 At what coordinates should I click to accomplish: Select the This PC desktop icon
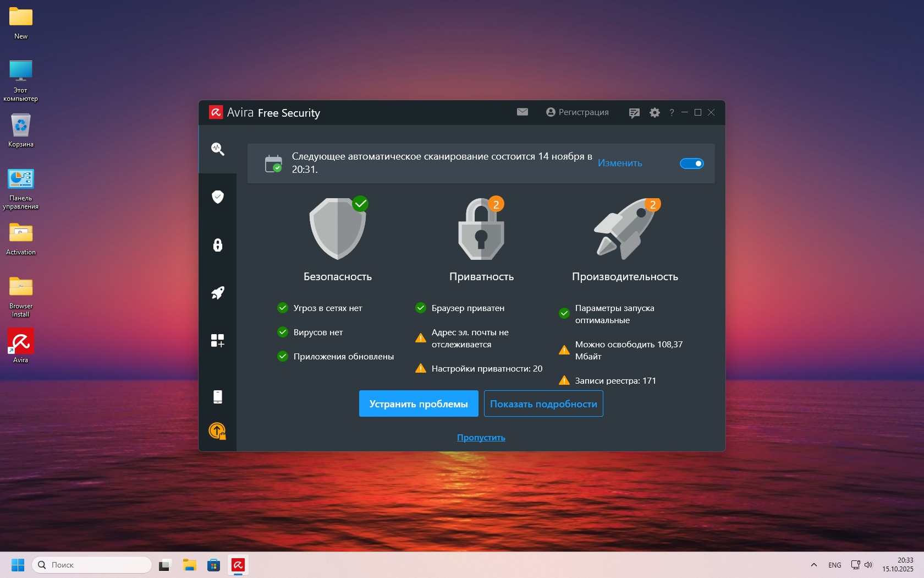tap(21, 81)
